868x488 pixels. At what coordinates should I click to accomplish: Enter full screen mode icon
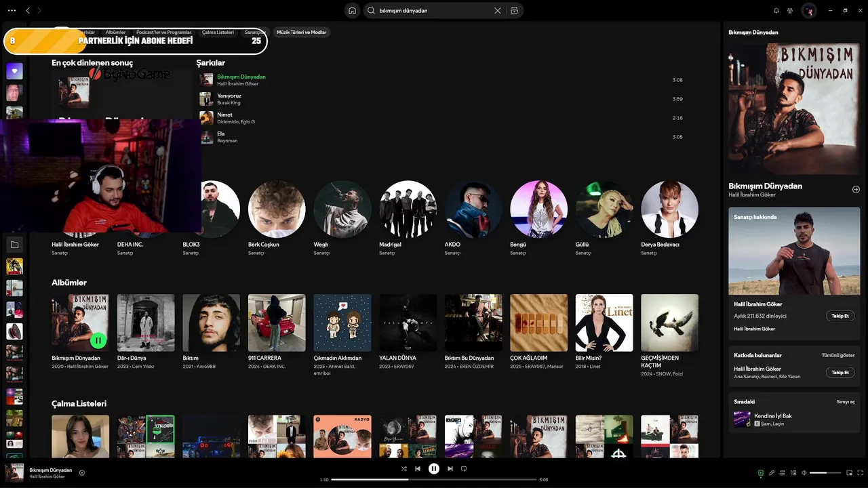point(859,473)
